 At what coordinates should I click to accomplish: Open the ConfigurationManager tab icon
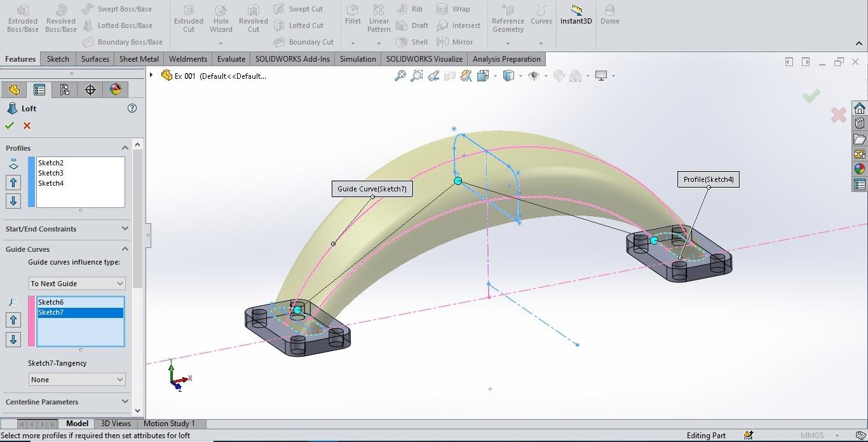[64, 90]
